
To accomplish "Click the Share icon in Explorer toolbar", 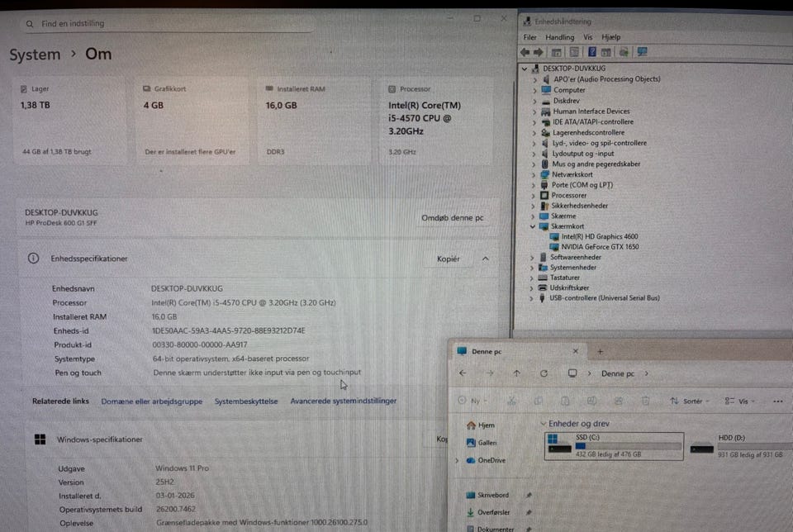I will pyautogui.click(x=619, y=401).
